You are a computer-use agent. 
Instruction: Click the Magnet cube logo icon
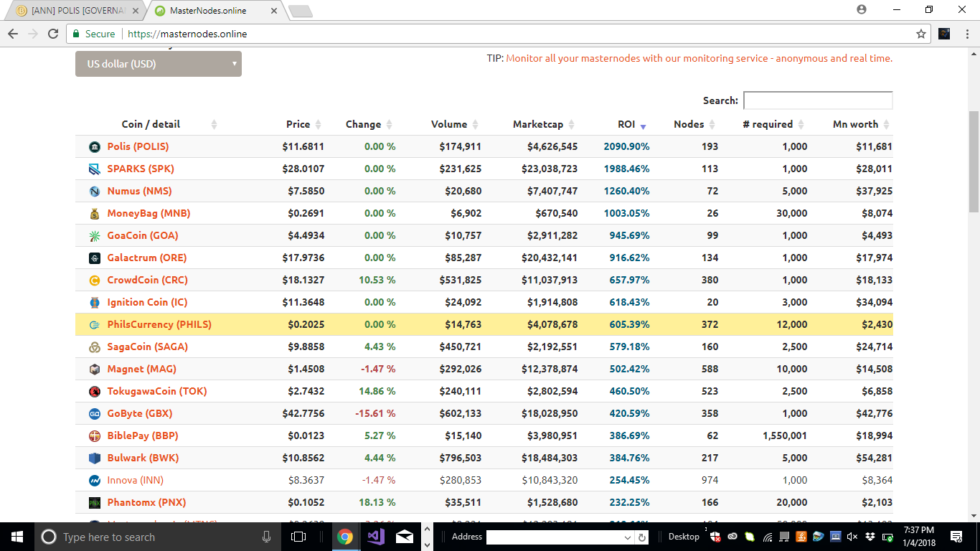94,369
